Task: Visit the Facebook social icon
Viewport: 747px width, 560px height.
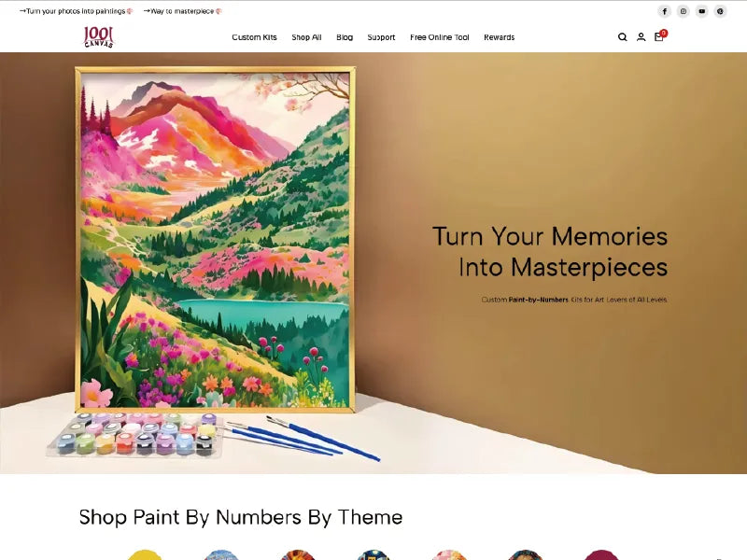Action: coord(665,11)
